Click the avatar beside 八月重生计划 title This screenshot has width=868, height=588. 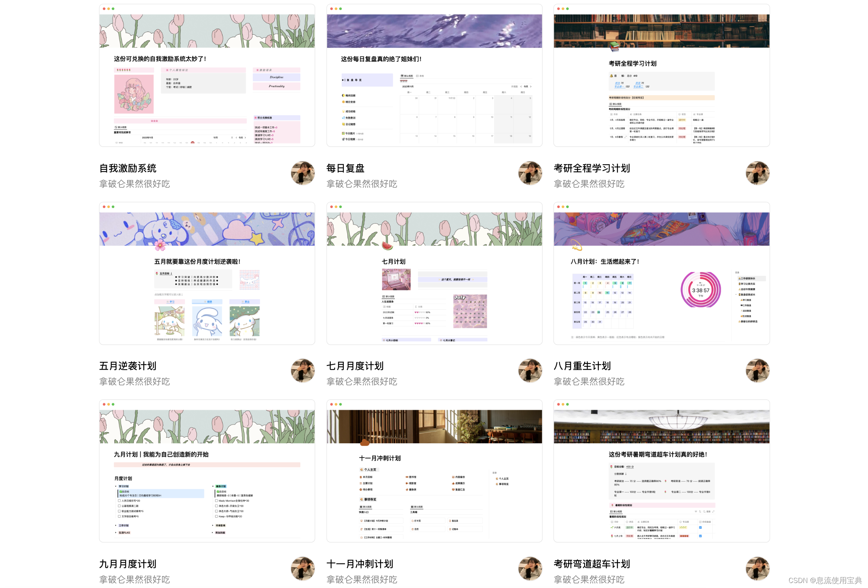coord(757,371)
